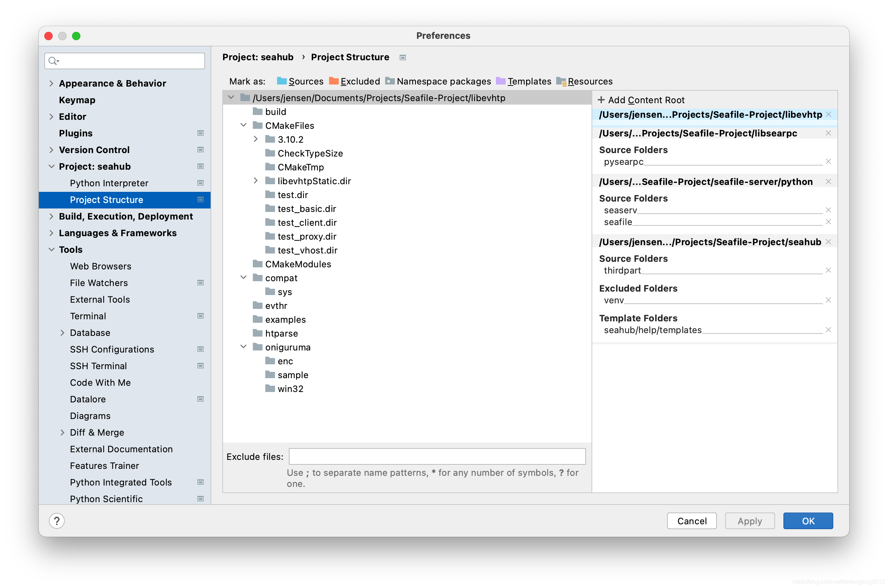The image size is (888, 588).
Task: Click the Cancel button
Action: pyautogui.click(x=692, y=521)
